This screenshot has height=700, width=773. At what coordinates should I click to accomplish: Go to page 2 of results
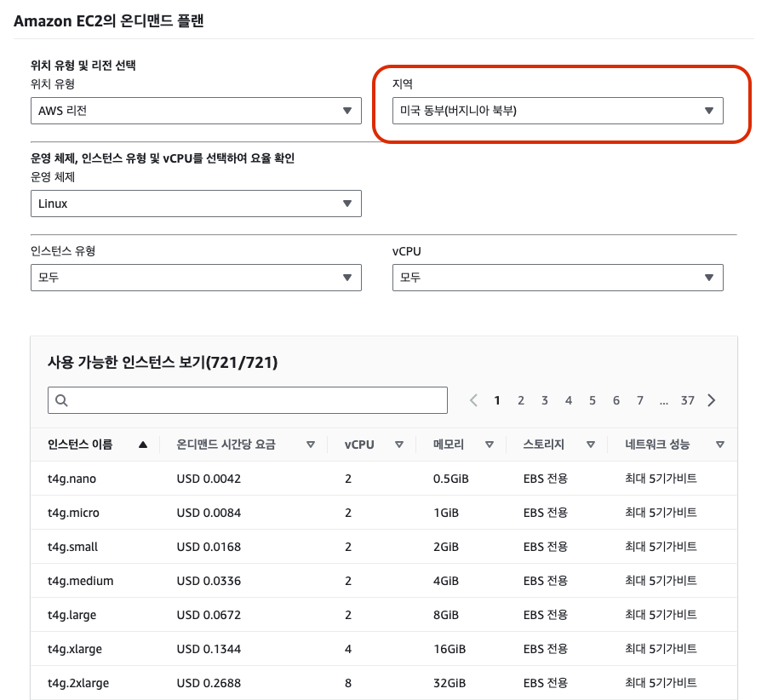point(521,400)
